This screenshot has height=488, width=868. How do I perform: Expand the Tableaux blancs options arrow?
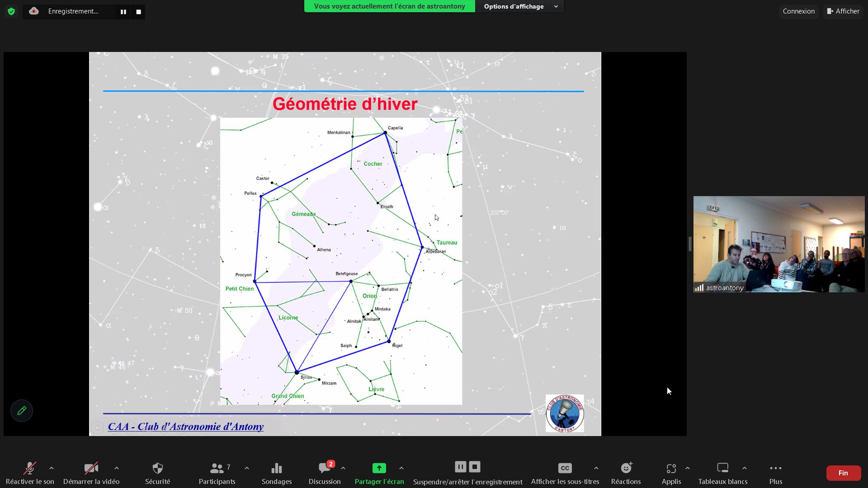745,468
